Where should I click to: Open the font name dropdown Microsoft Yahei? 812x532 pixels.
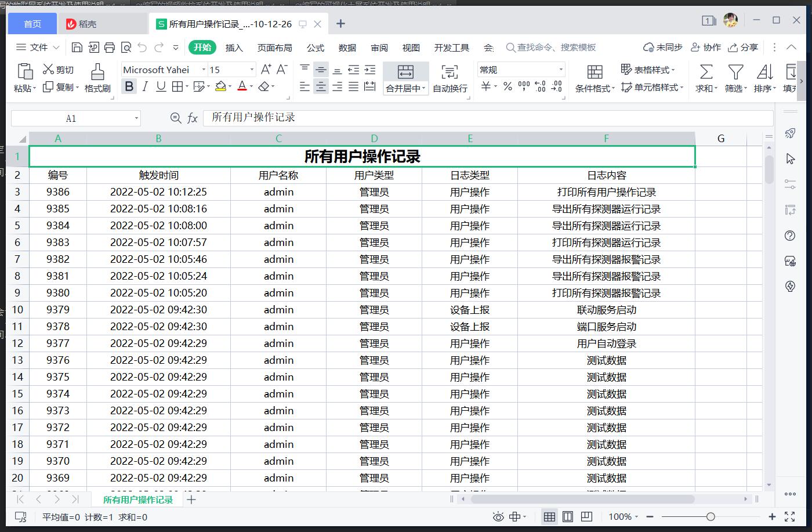click(204, 70)
